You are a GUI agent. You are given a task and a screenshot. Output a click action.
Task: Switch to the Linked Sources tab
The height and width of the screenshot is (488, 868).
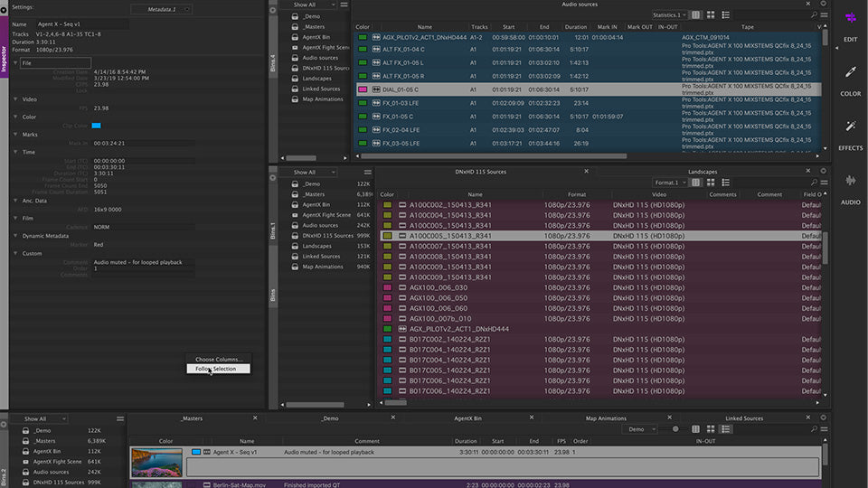pos(744,418)
